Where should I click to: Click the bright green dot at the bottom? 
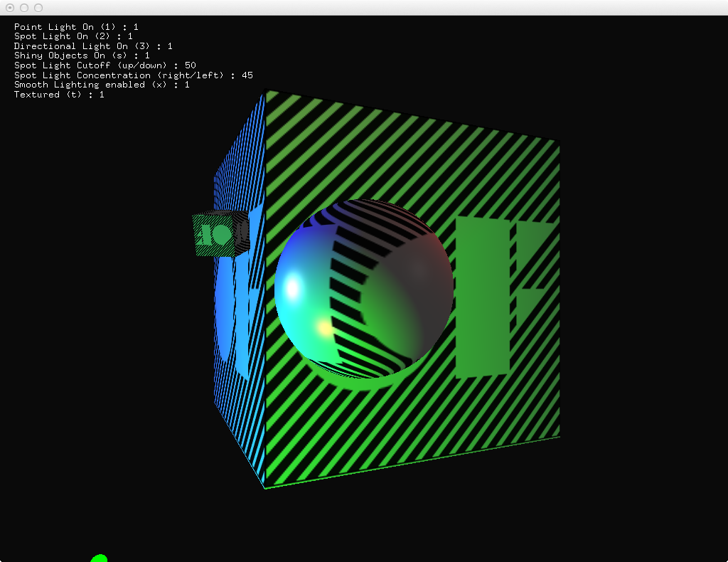tap(99, 558)
